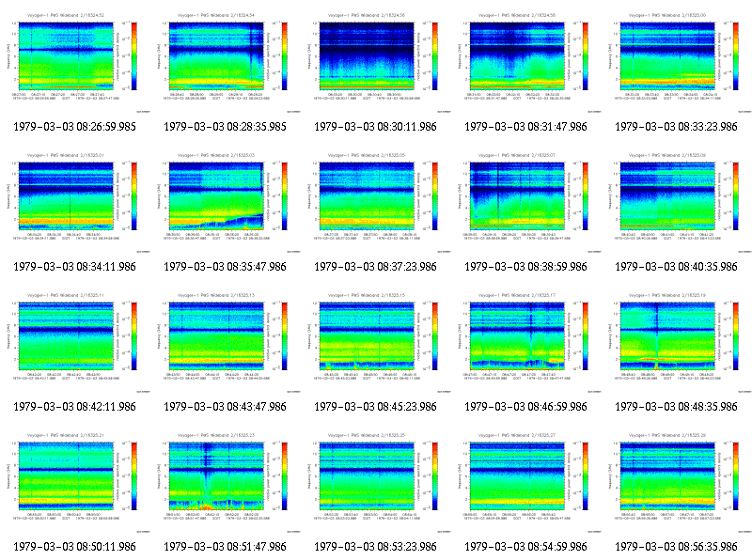Click the caption 1979-03-03 08:53:23.986

[375, 547]
